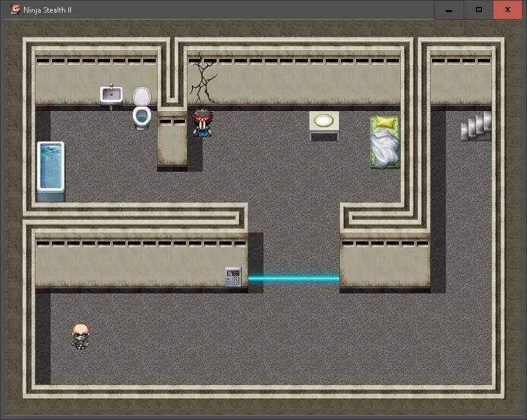Viewport: 527px width, 420px height.
Task: Click the Ninja Stealth II title icon
Action: [15, 10]
